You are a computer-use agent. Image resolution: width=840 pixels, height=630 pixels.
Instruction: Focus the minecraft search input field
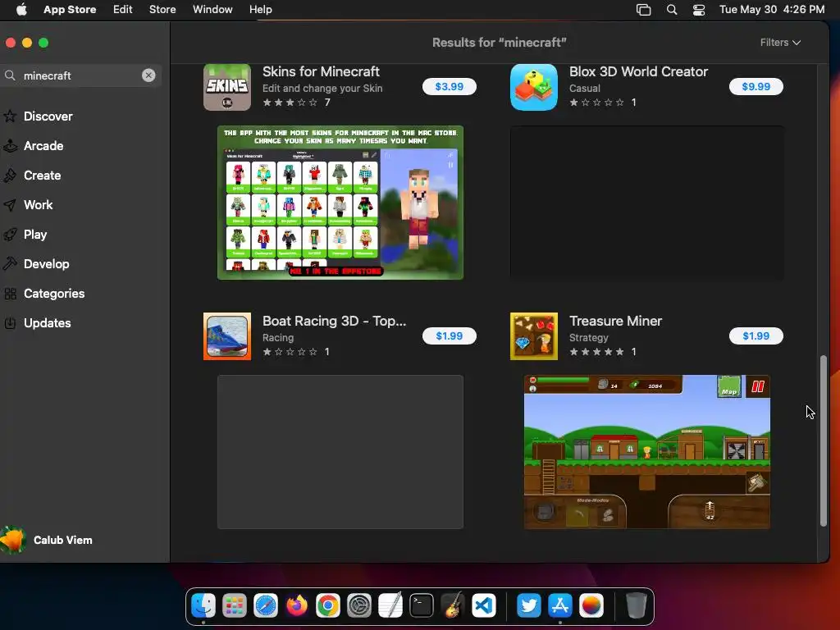click(80, 75)
